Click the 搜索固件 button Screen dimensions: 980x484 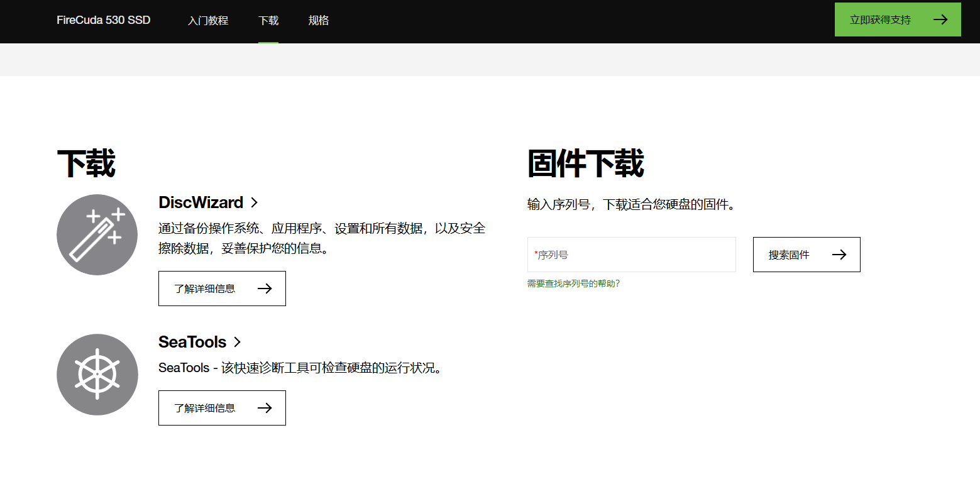[807, 255]
